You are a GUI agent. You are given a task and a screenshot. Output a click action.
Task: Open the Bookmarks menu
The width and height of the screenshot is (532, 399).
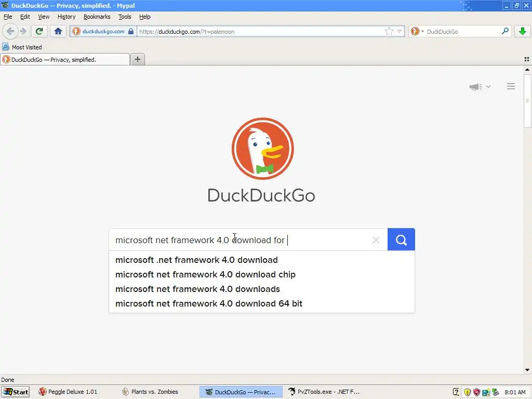pos(97,17)
